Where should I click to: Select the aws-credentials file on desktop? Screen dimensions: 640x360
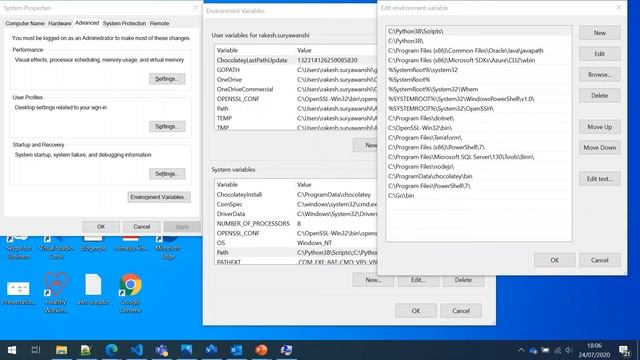tap(93, 290)
